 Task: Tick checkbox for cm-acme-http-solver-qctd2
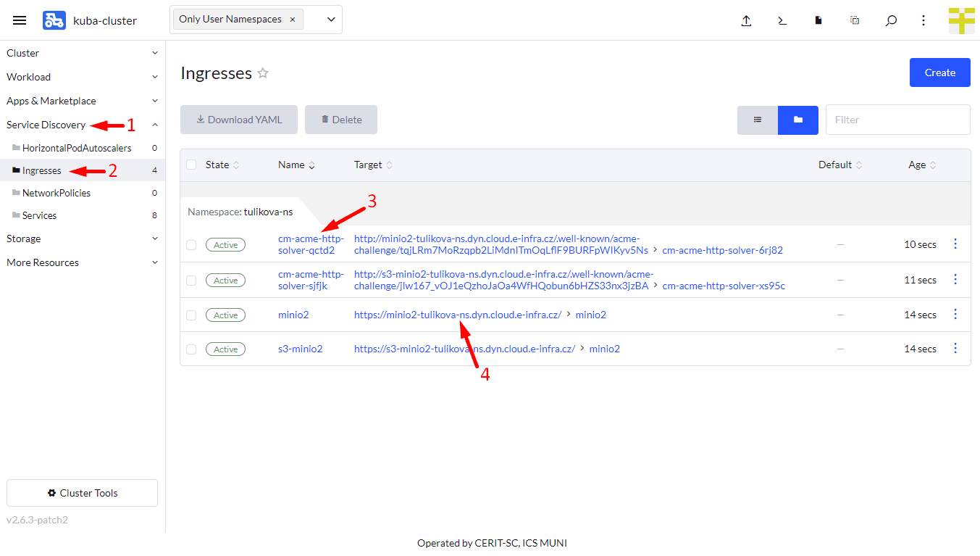point(191,245)
